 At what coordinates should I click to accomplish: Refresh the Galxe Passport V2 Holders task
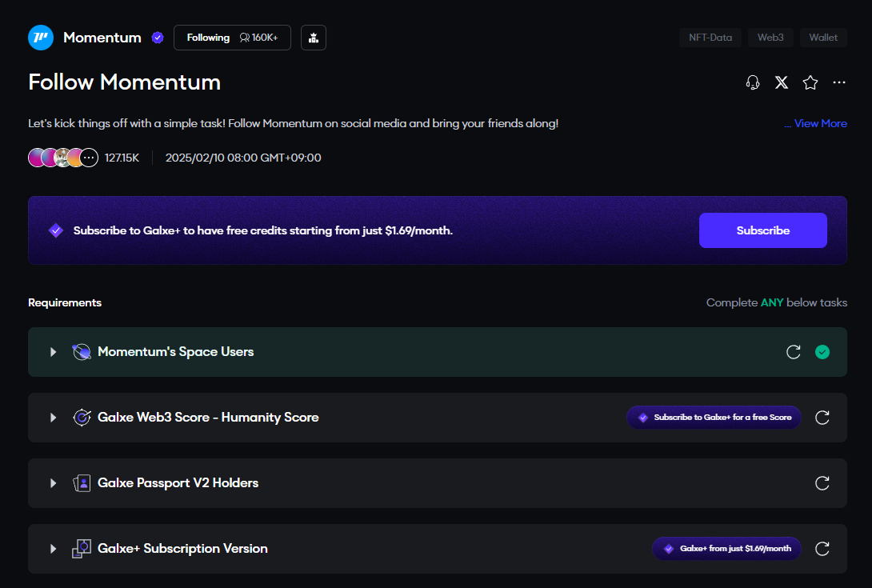click(822, 483)
